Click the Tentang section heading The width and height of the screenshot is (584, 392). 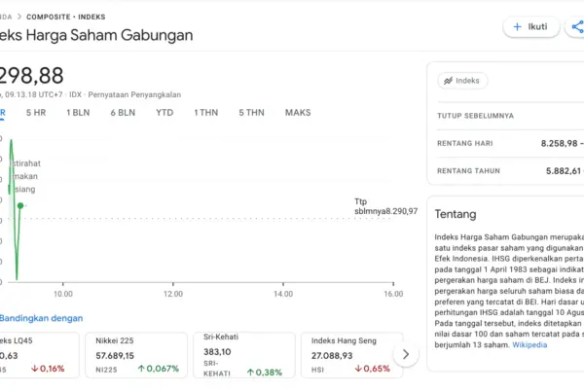(x=456, y=214)
